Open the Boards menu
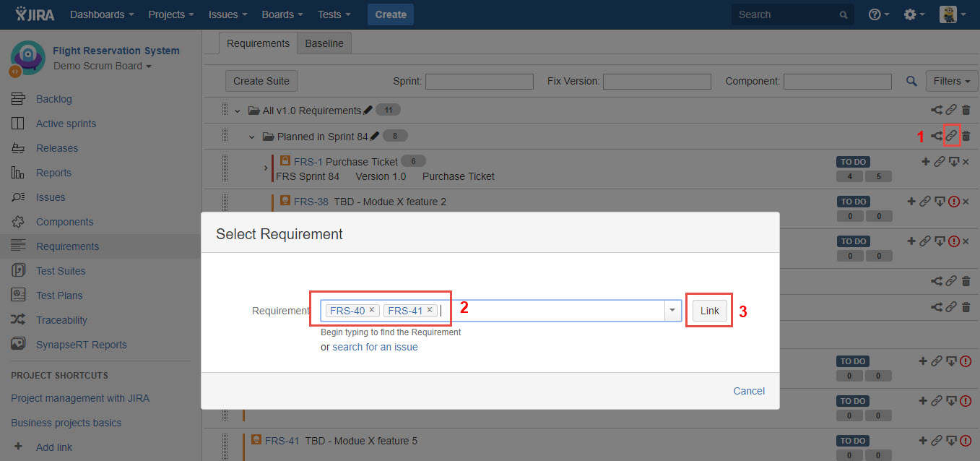980x461 pixels. [x=283, y=14]
